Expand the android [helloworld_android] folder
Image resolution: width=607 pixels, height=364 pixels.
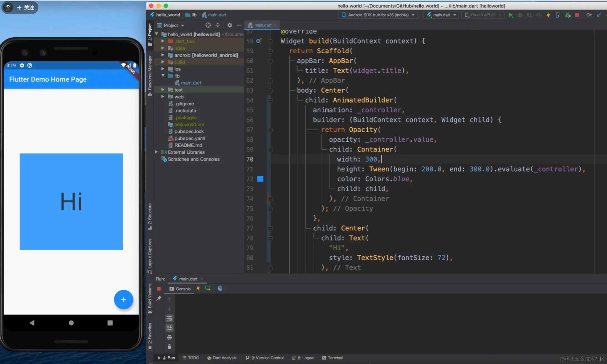click(163, 55)
